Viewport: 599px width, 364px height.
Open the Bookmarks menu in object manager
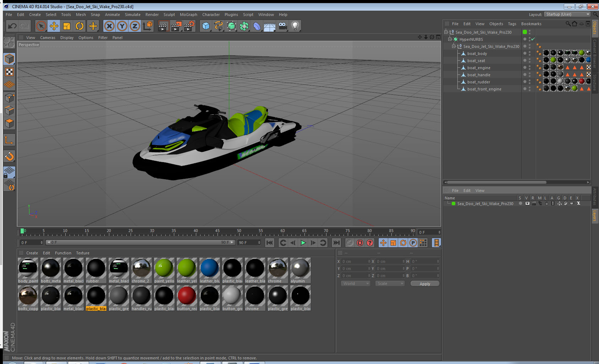pos(531,24)
